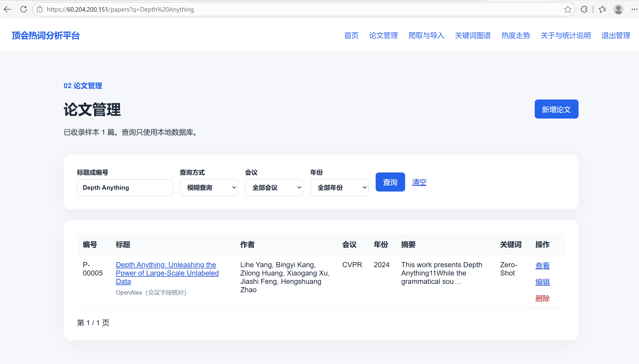Click 删除 for paper P-00005

coord(542,298)
